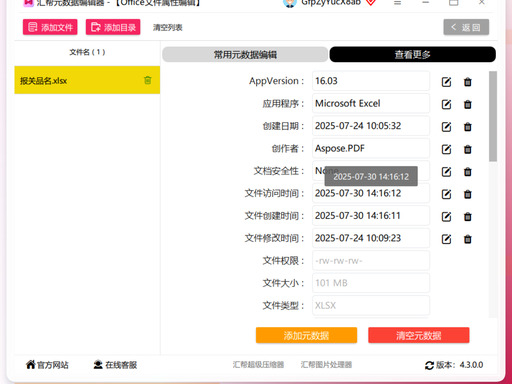Viewport: 512px width, 384px height.
Task: Click 清空列表 to clear the list
Action: [168, 28]
